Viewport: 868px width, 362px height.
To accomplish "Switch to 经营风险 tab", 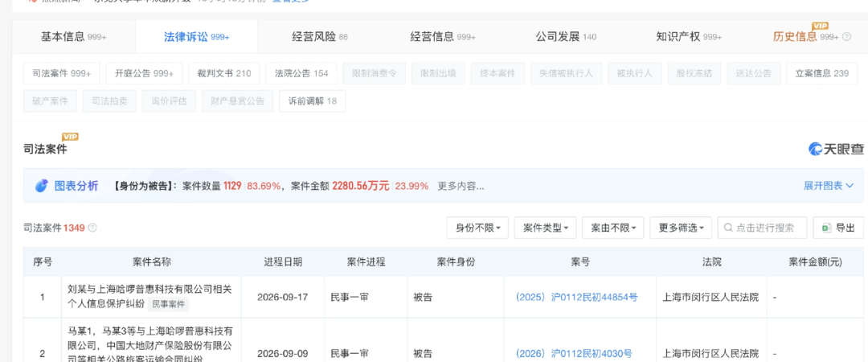I will [x=320, y=37].
